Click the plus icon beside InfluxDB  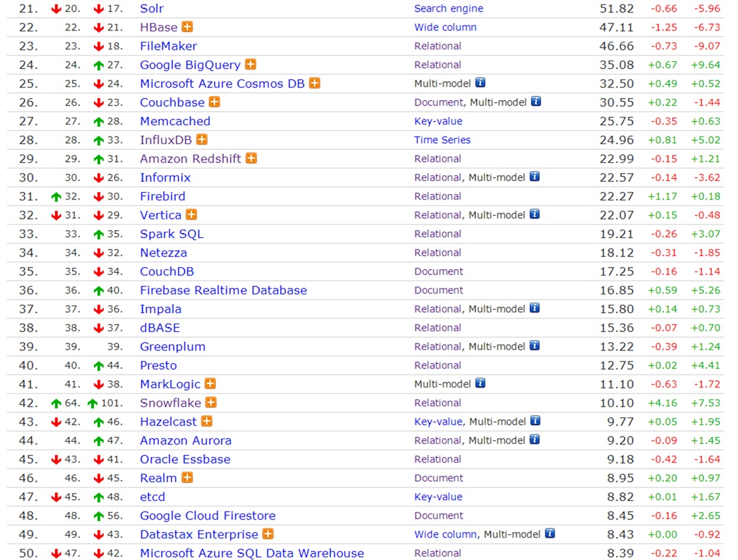202,140
